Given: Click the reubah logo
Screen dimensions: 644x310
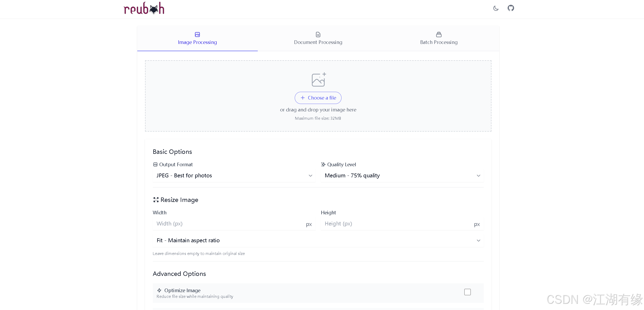Looking at the screenshot, I should [144, 8].
